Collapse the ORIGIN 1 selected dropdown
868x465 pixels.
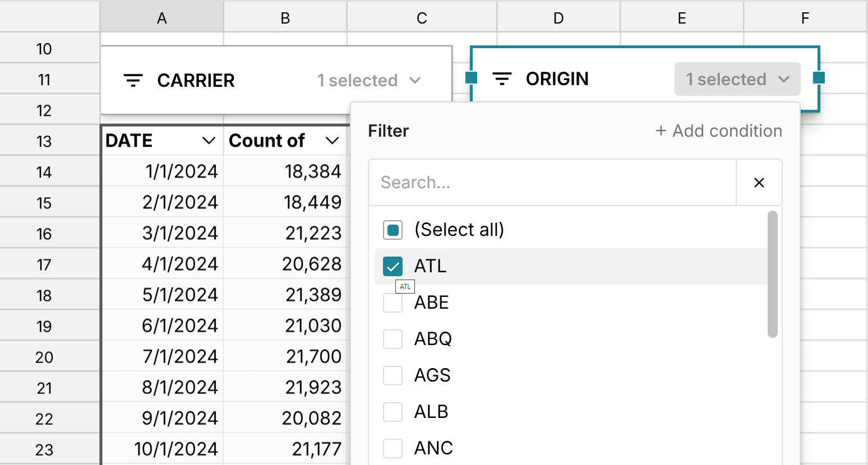(x=737, y=79)
